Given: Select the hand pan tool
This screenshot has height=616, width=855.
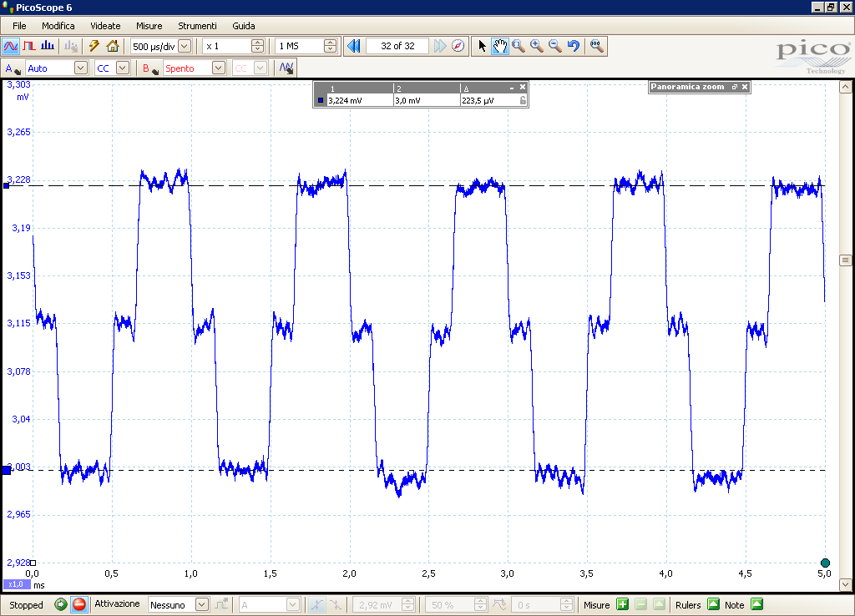Looking at the screenshot, I should click(x=499, y=47).
